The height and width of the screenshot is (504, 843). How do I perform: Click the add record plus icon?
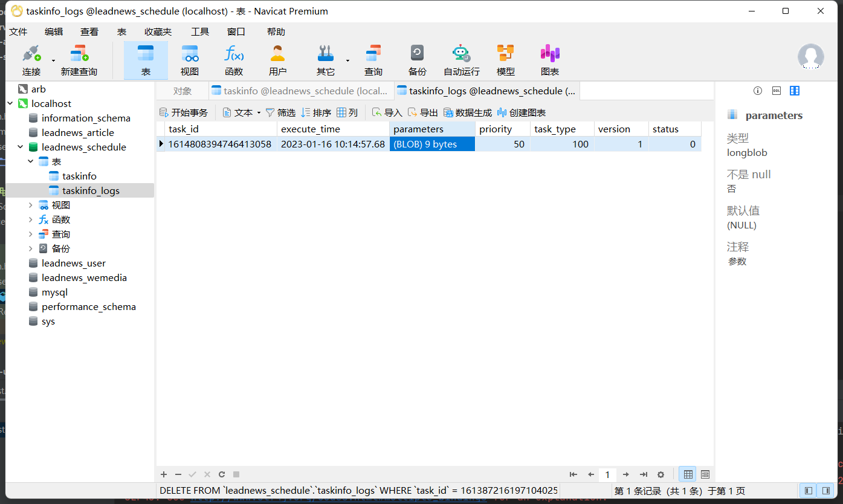[x=164, y=474]
